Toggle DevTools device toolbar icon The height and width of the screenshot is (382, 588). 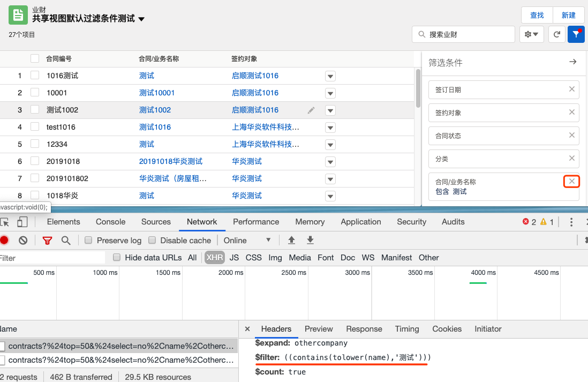pyautogui.click(x=22, y=222)
